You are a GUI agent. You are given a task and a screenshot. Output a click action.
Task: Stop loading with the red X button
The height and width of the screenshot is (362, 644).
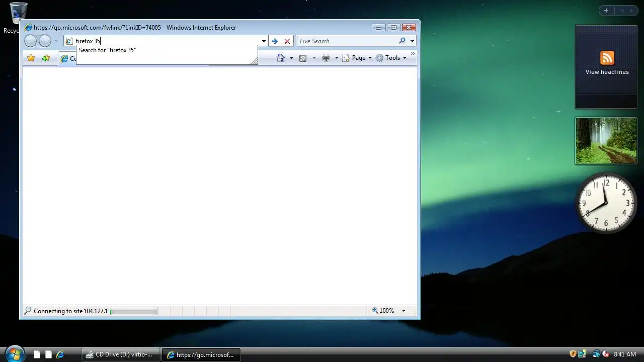click(287, 41)
